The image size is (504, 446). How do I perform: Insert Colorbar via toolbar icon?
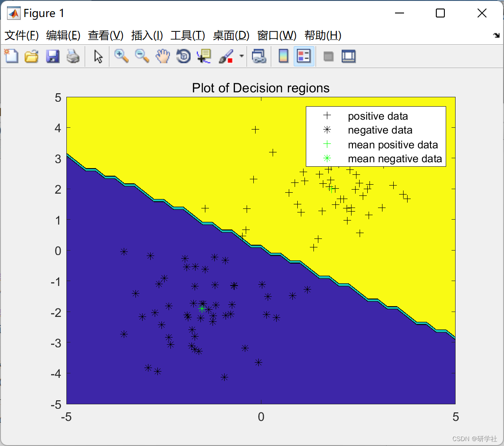pos(283,56)
